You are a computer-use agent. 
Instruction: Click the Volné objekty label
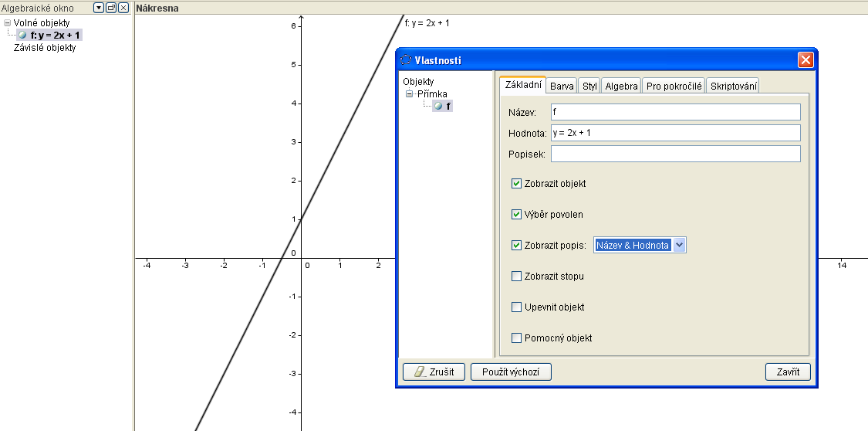coord(42,23)
